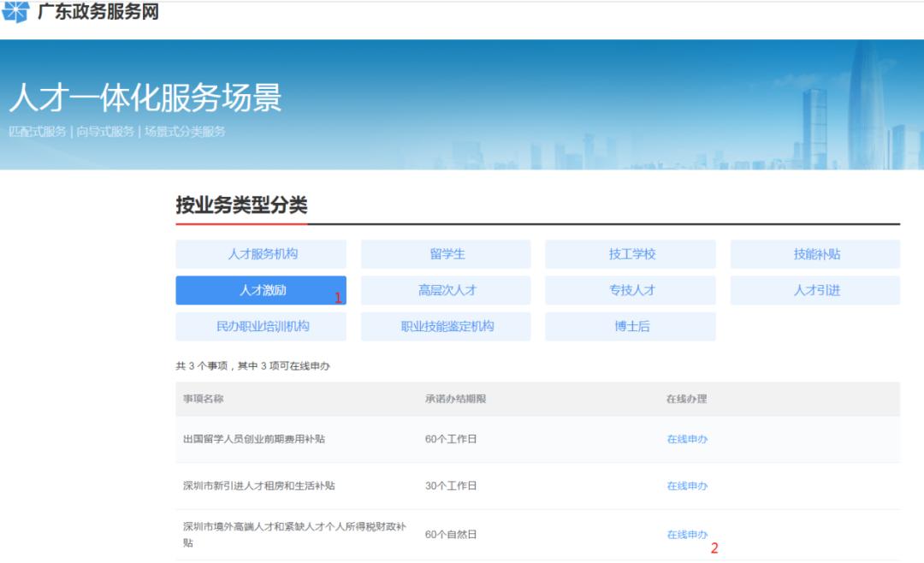Select the 博士后 category

[630, 326]
